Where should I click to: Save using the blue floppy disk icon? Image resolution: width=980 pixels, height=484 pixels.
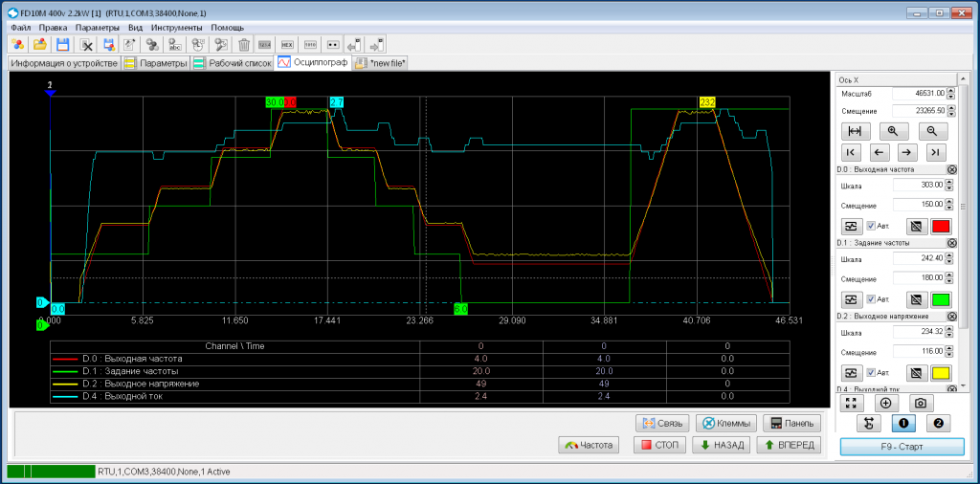pos(63,44)
